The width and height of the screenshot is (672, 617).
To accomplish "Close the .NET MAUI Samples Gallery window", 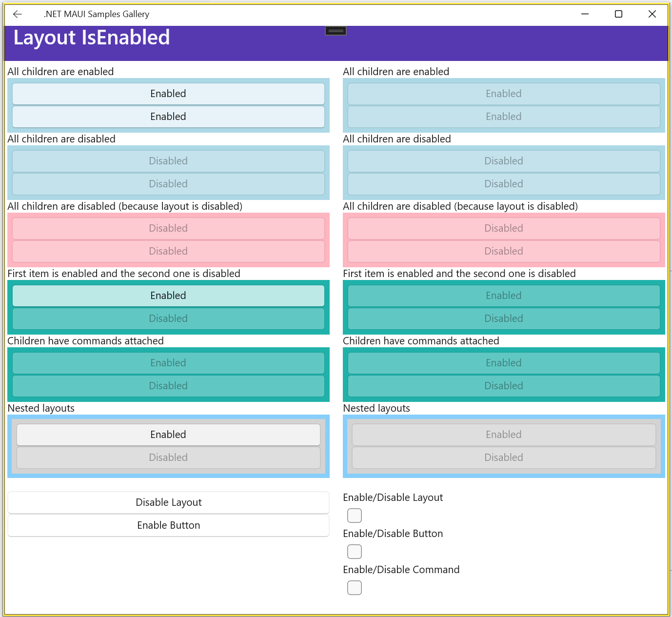I will tap(652, 14).
